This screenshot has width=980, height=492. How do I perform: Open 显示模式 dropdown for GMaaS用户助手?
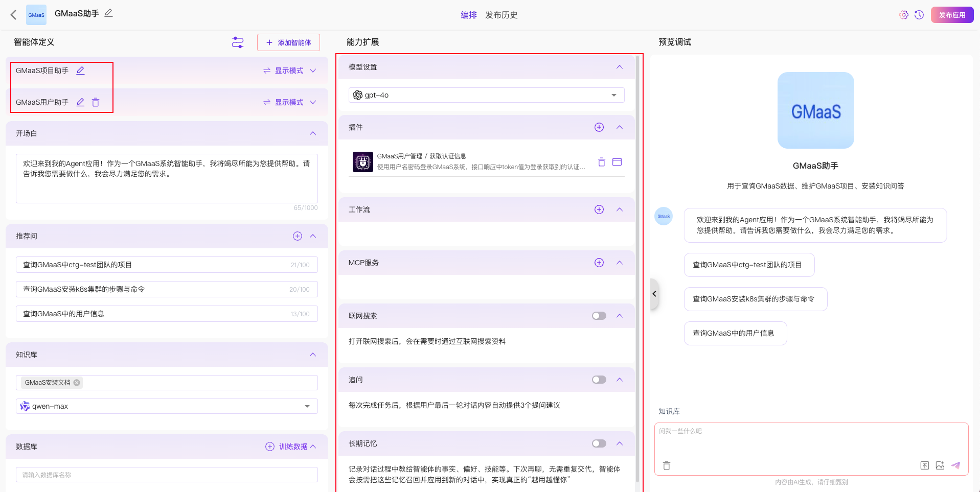point(290,102)
